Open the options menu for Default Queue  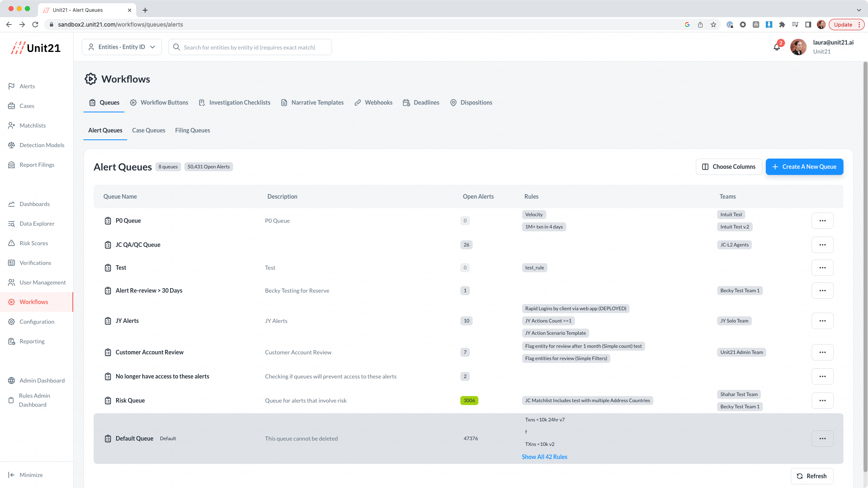pyautogui.click(x=822, y=439)
